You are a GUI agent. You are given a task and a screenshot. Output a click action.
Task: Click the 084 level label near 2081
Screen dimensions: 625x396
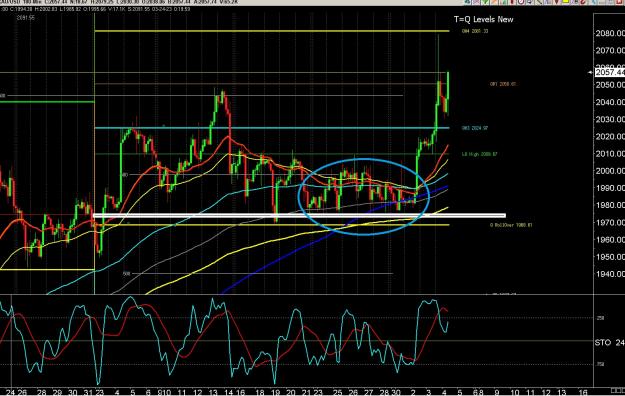(475, 31)
